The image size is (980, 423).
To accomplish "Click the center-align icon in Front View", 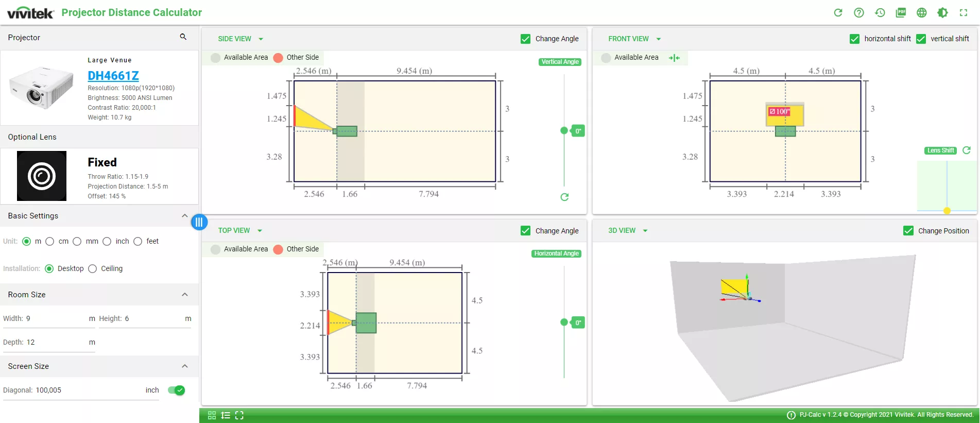I will [x=674, y=58].
